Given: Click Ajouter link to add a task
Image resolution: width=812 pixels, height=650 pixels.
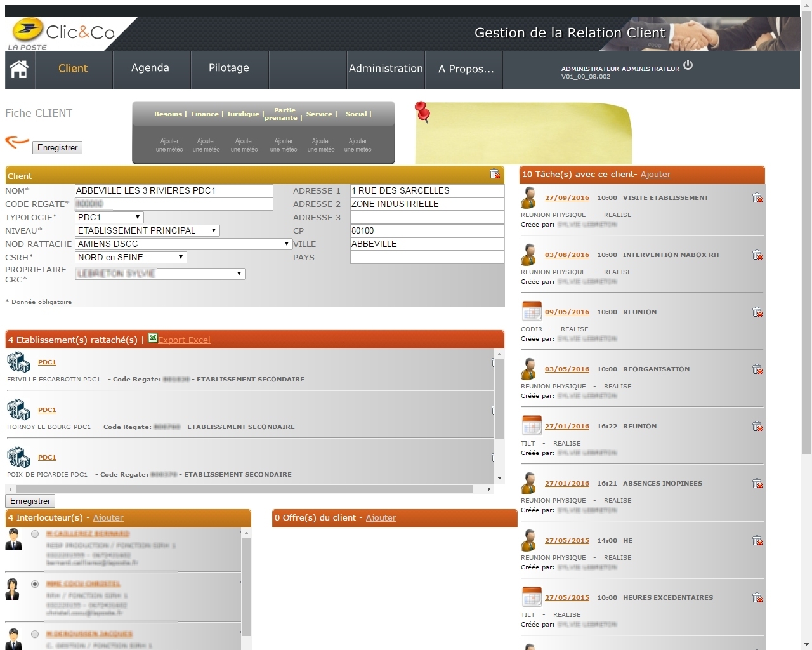Looking at the screenshot, I should 655,175.
